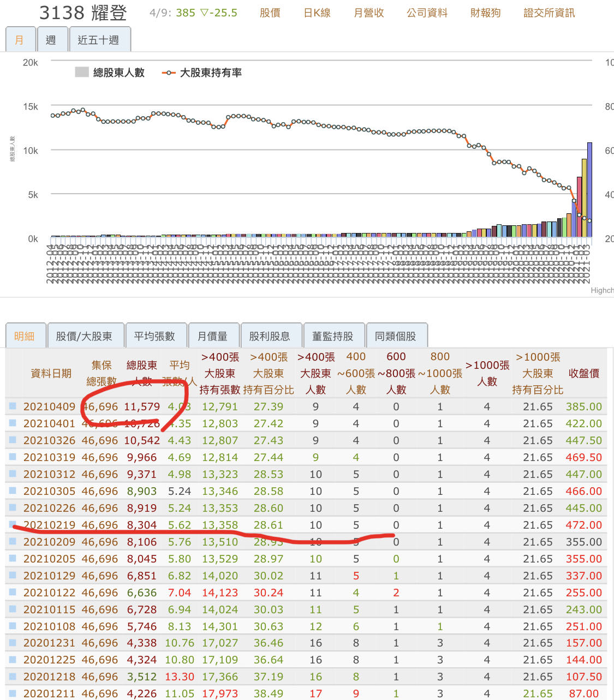Go to the 月營收 link
This screenshot has height=700, width=614.
tap(368, 13)
